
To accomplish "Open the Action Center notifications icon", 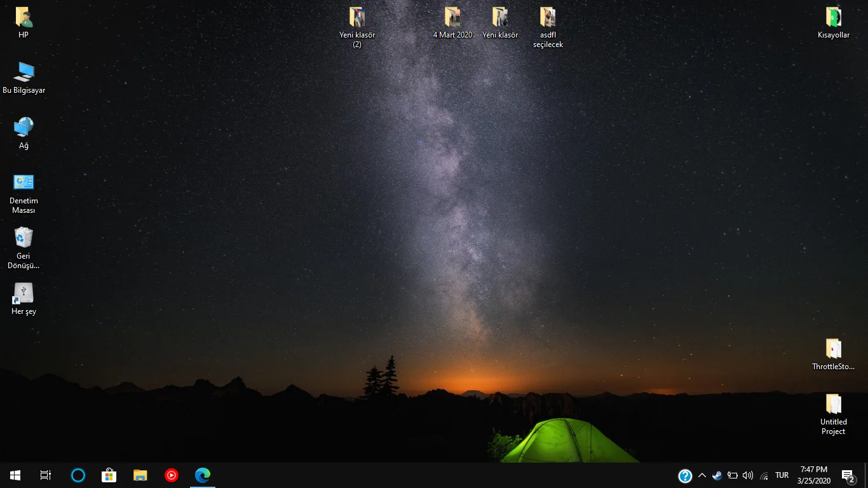I will 848,475.
